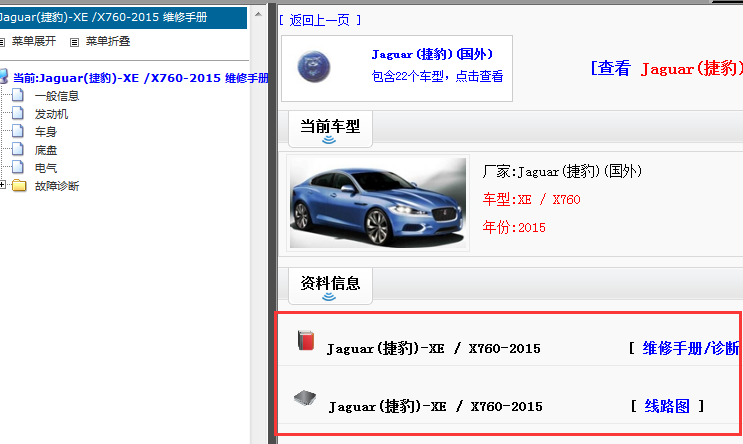The height and width of the screenshot is (444, 743).
Task: Select the 故障诊断 folder
Action: coord(57,186)
